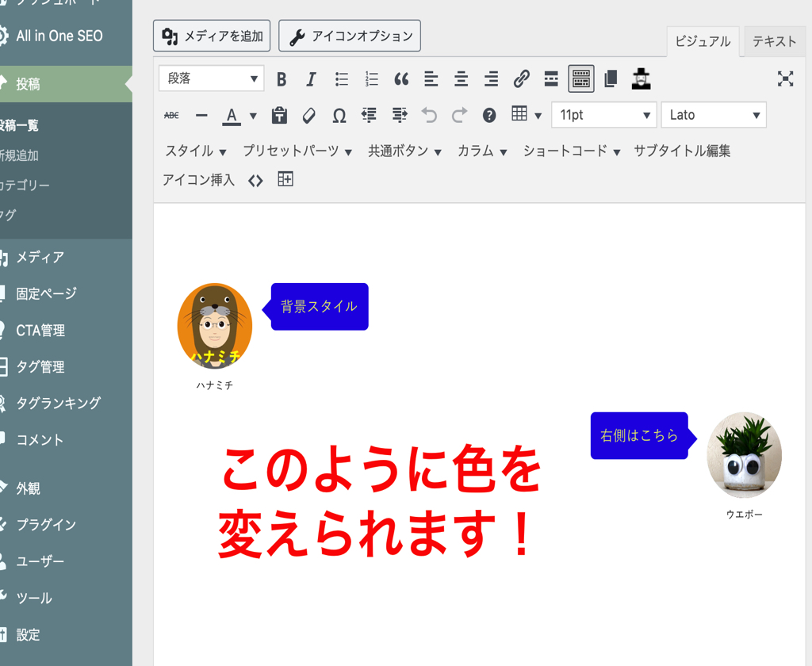Click the clear formatting eraser icon

[x=309, y=116]
